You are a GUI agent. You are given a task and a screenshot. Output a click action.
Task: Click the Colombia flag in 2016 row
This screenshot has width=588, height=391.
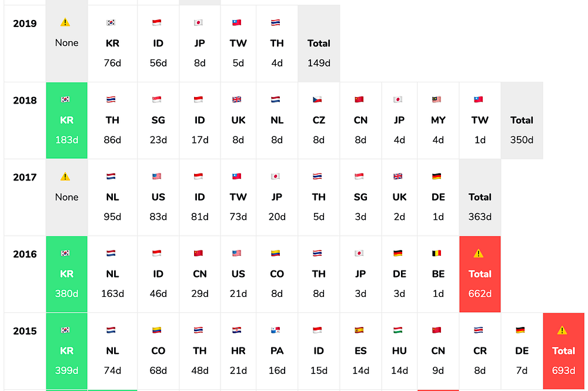coord(276,253)
